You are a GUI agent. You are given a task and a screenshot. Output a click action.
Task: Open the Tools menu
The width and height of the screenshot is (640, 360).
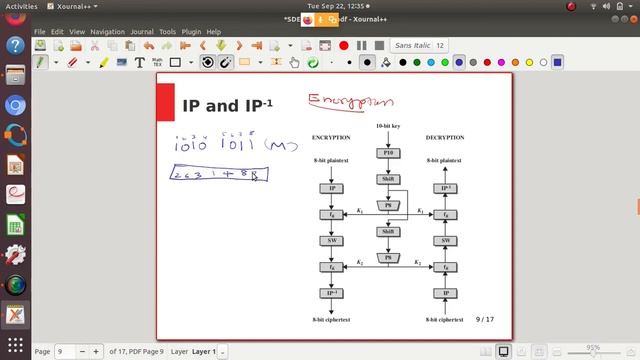[x=167, y=31]
